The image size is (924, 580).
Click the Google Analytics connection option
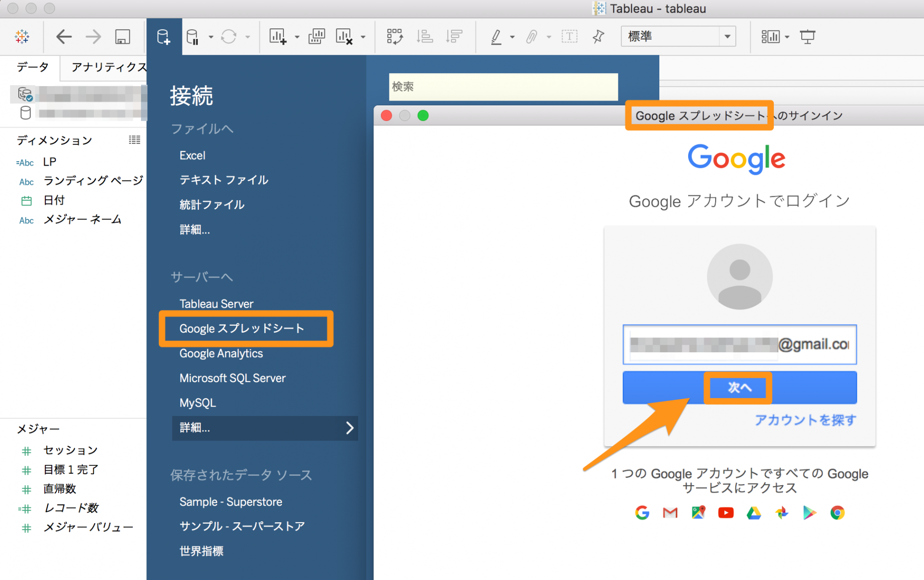pos(220,353)
